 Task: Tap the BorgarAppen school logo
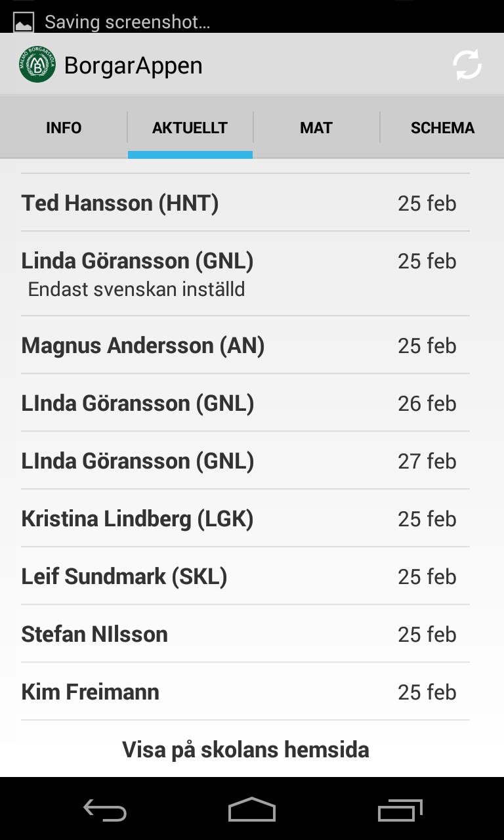tap(37, 65)
